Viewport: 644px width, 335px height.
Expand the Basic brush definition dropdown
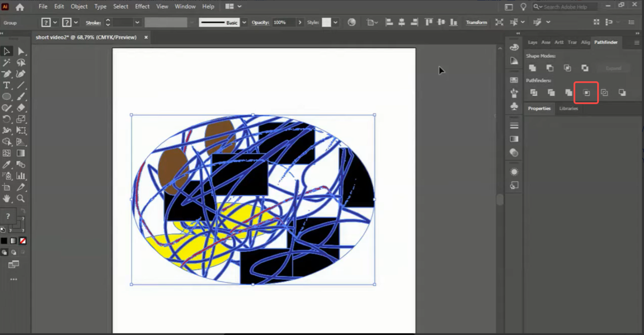244,22
